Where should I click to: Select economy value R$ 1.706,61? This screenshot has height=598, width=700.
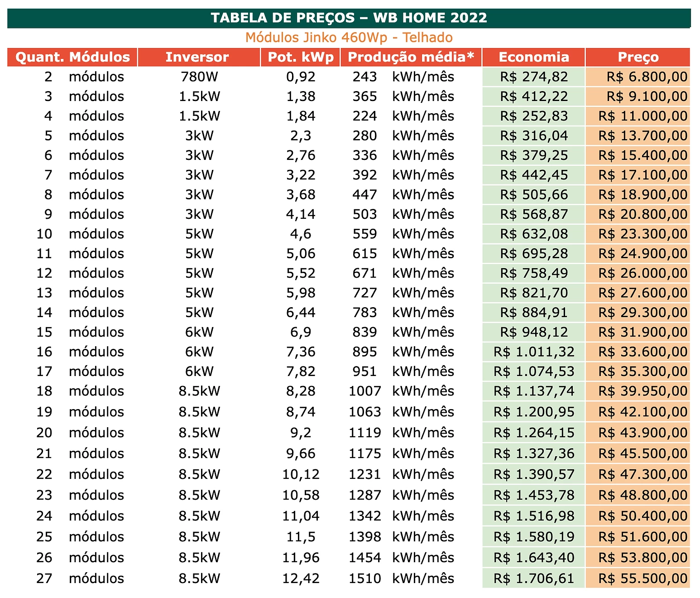tap(534, 579)
